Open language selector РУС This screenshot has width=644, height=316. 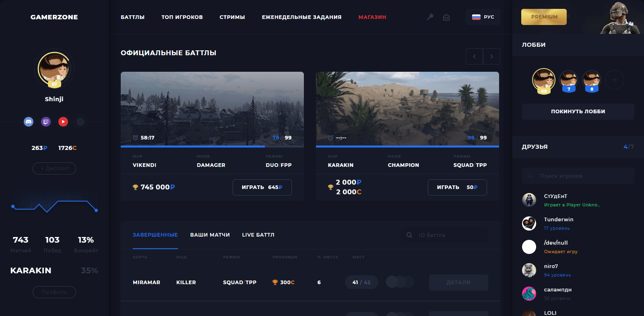pyautogui.click(x=483, y=17)
